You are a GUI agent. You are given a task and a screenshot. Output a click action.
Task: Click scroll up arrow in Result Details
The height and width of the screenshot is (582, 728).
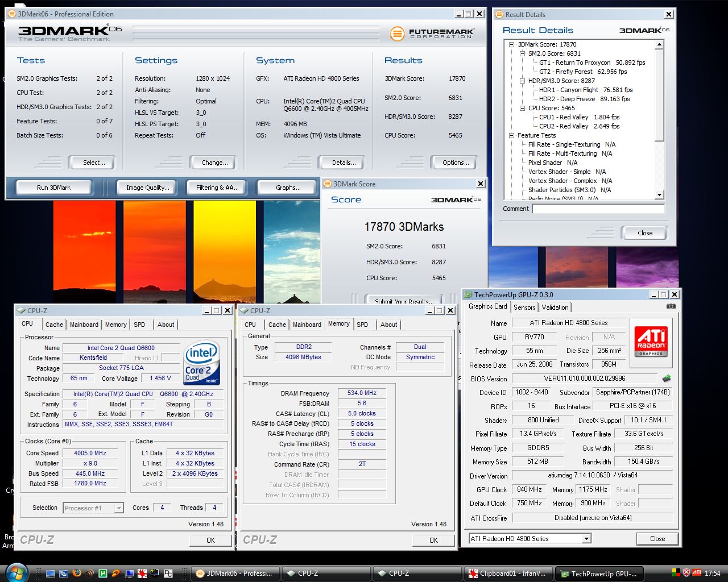[x=660, y=44]
